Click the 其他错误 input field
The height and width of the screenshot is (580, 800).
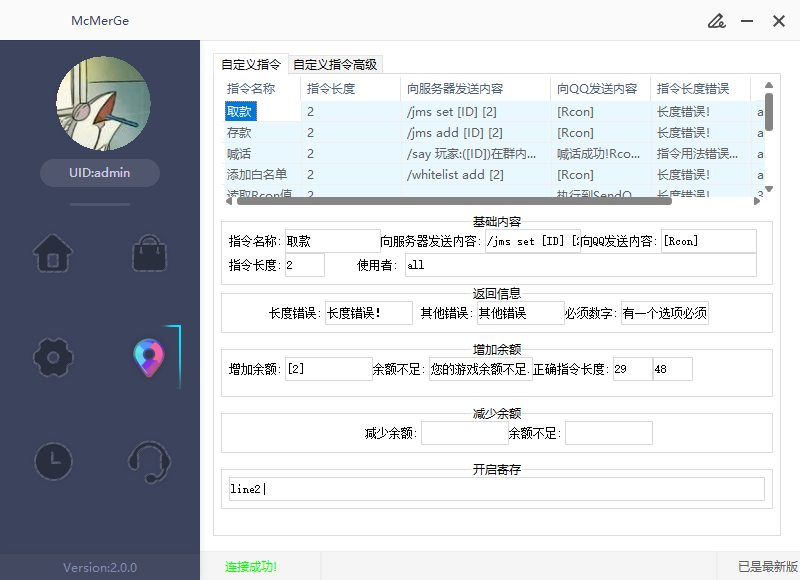[520, 313]
